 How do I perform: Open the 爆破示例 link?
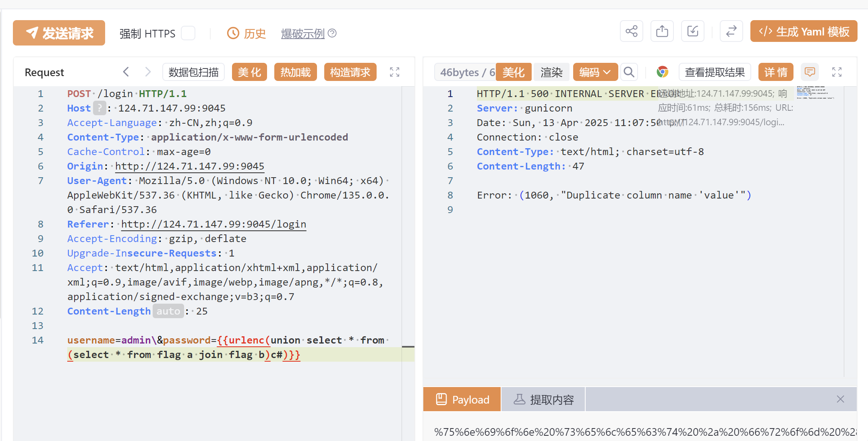303,33
